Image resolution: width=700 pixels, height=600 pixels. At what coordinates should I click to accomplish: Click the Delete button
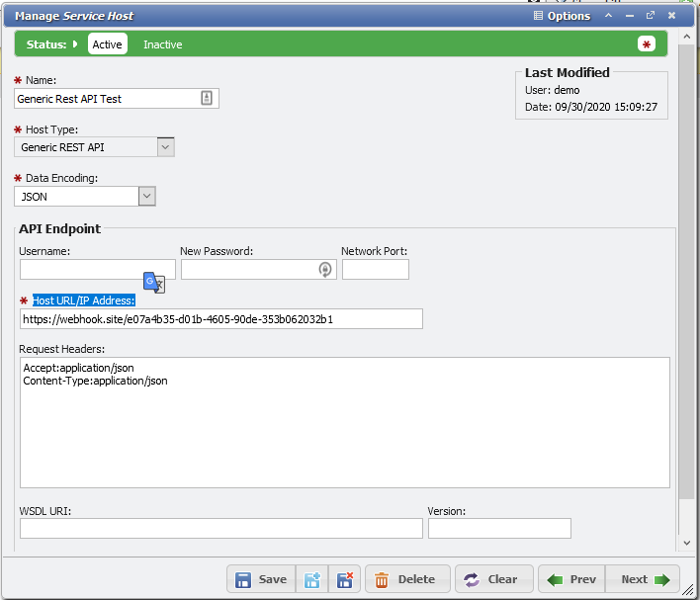pyautogui.click(x=406, y=580)
